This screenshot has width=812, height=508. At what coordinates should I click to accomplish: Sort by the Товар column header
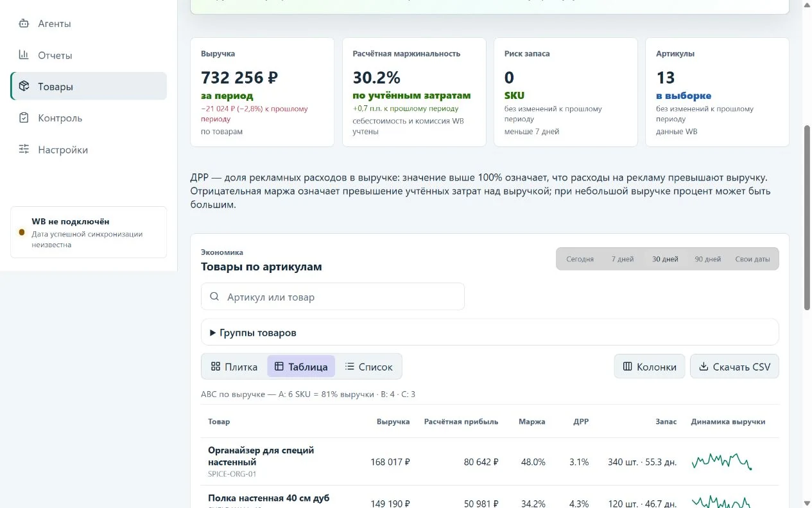tap(219, 422)
